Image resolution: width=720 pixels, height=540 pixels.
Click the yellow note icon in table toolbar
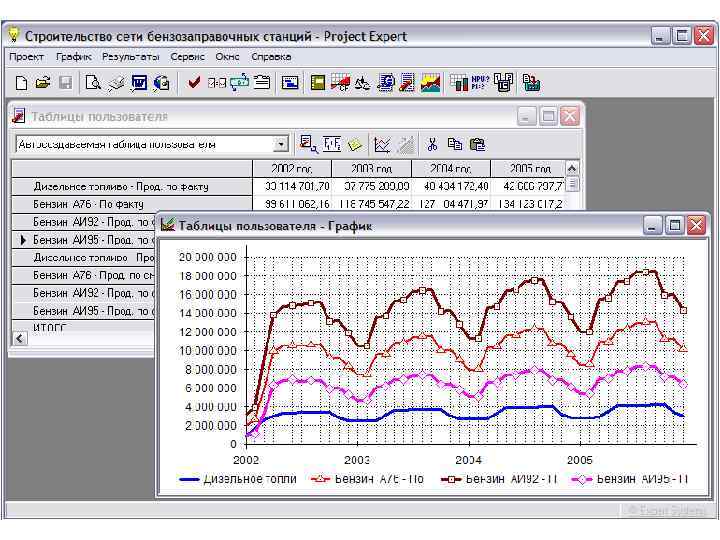[x=354, y=145]
